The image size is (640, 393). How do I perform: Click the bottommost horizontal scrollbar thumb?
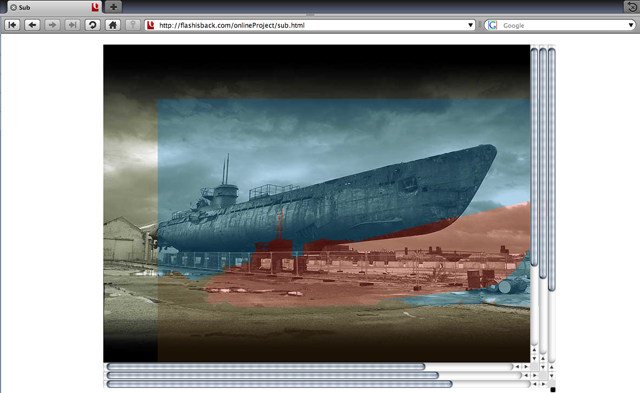pos(280,384)
